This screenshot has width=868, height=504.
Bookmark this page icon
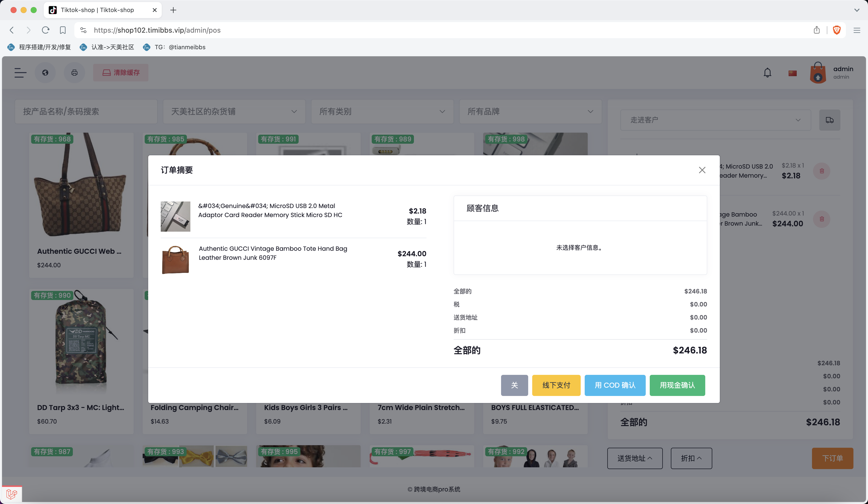click(63, 30)
